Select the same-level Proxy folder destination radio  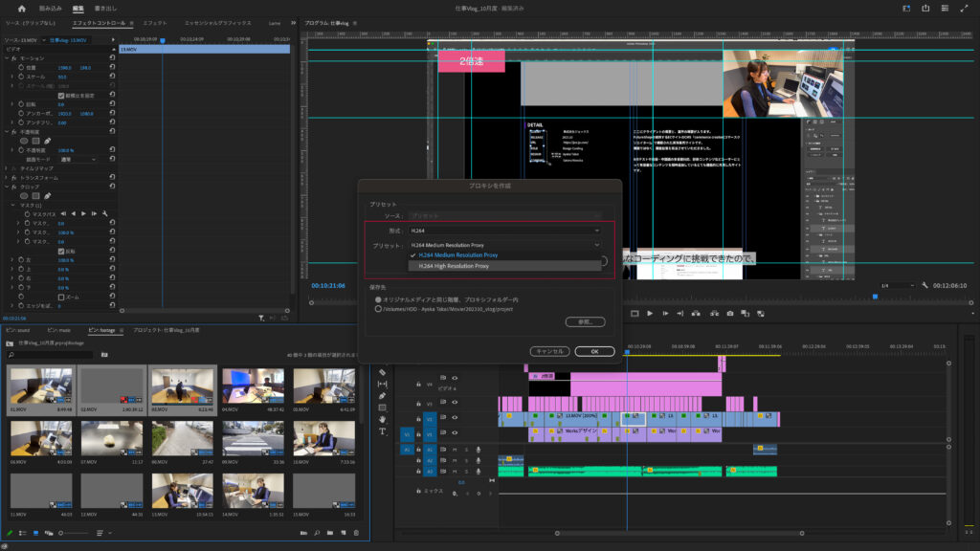[x=378, y=299]
